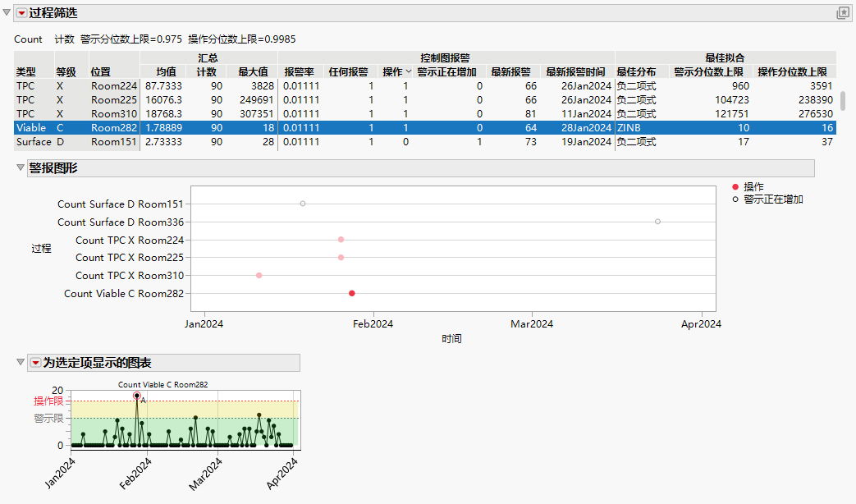The height and width of the screenshot is (504, 856).
Task: Click the 类型 column header
Action: click(26, 72)
